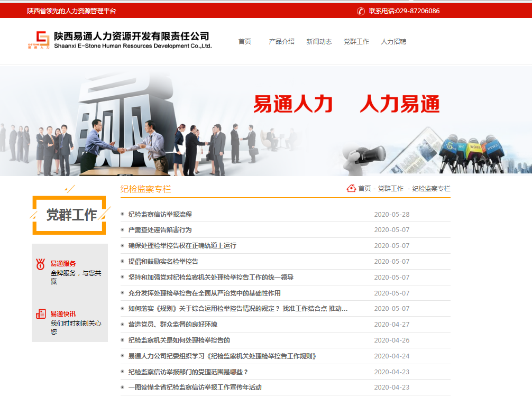Click the home icon in breadcrumb
Viewport: 532px width, 397px height.
click(x=351, y=188)
